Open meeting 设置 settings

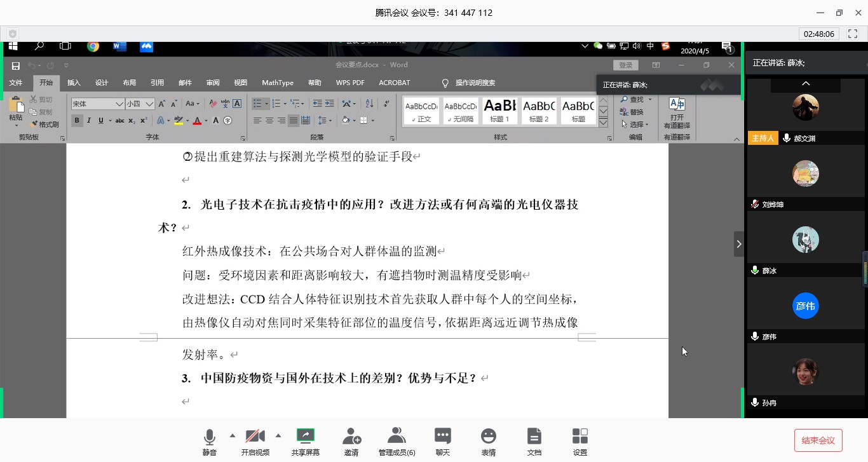point(580,441)
